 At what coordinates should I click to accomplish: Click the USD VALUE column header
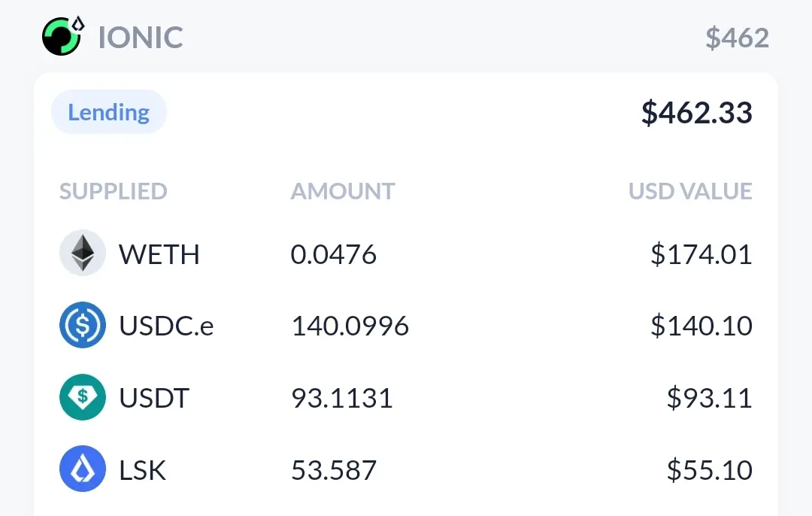coord(690,191)
